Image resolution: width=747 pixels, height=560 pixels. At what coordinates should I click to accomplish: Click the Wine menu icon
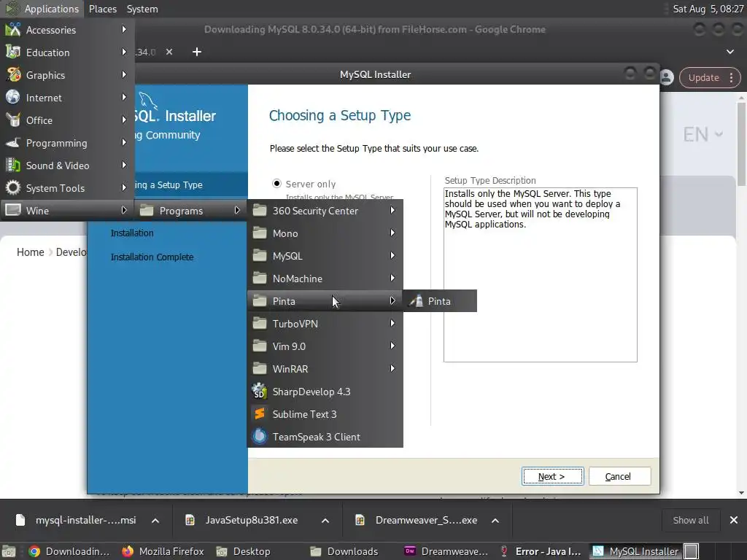click(13, 211)
